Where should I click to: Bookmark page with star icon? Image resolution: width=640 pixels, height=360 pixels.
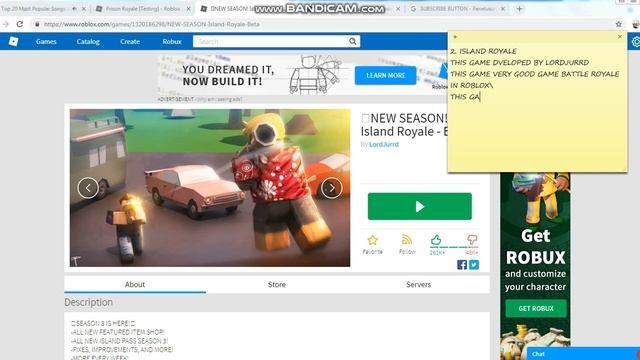point(619,24)
